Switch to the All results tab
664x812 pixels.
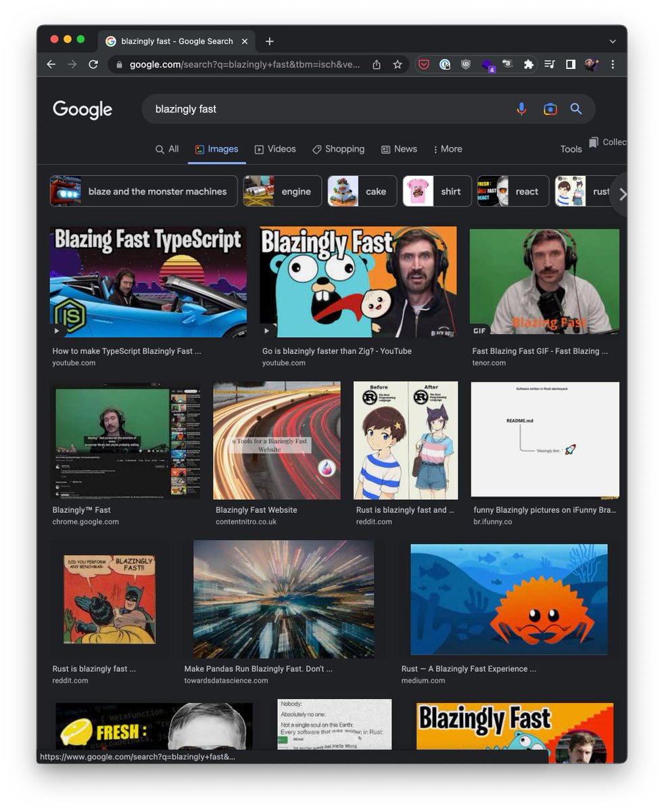[167, 149]
